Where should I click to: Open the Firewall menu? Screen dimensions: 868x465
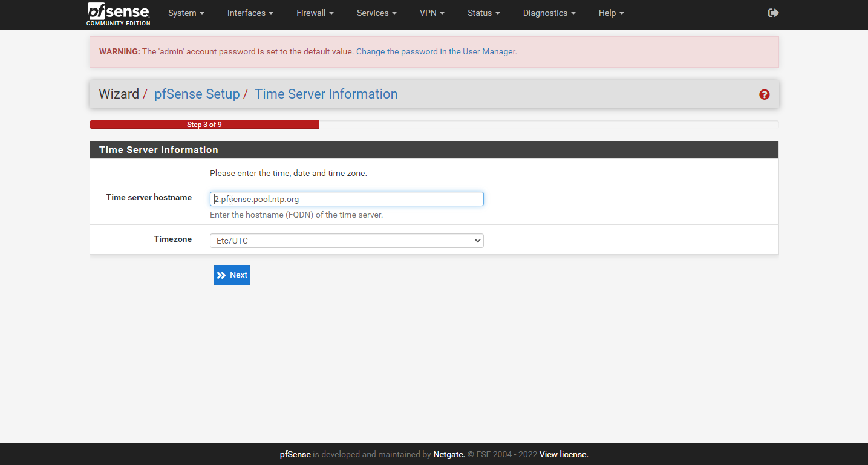(x=315, y=13)
